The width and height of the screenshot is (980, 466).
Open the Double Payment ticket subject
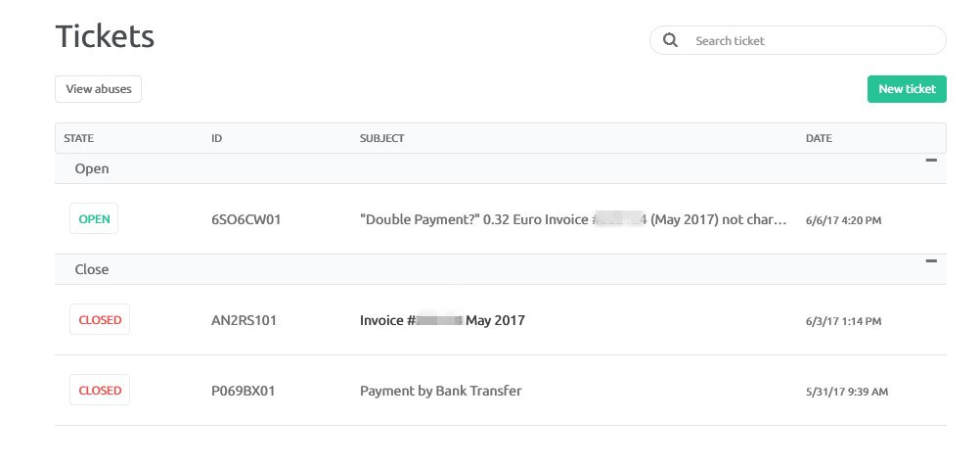point(573,220)
